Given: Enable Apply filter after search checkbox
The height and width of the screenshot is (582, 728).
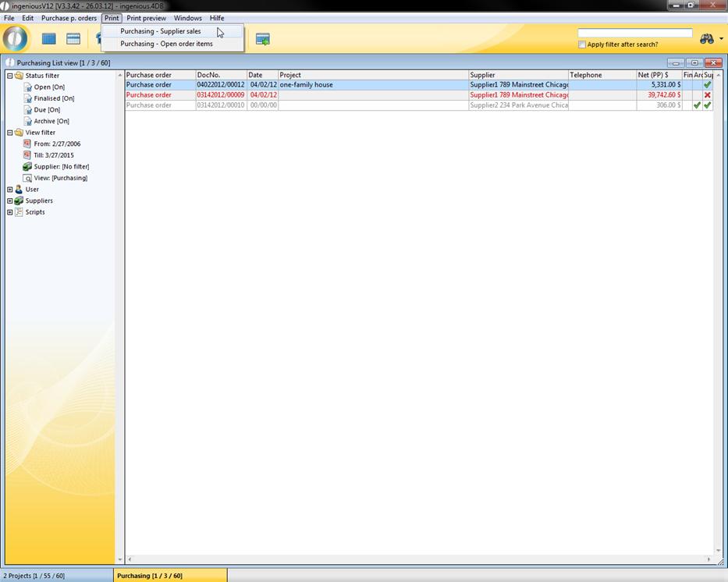Looking at the screenshot, I should (582, 44).
